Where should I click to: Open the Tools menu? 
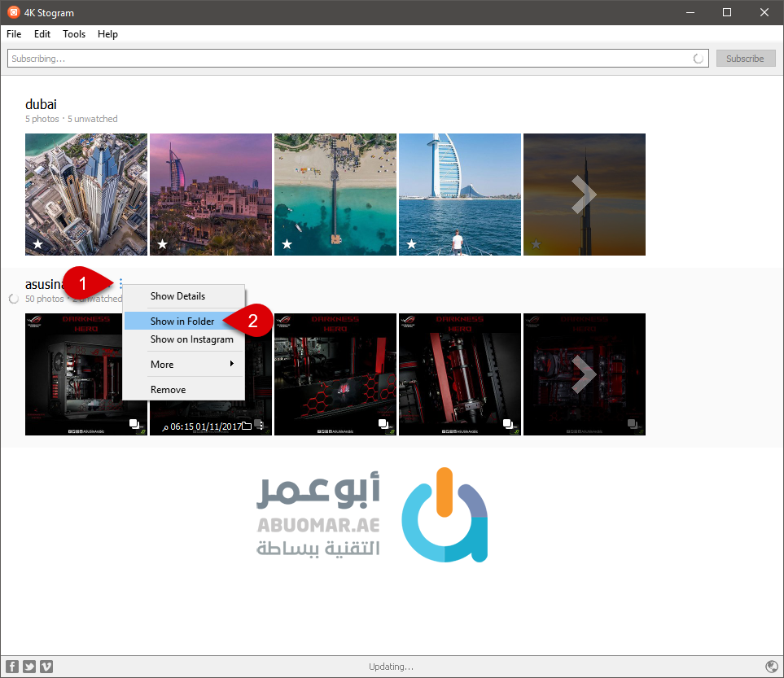tap(74, 34)
